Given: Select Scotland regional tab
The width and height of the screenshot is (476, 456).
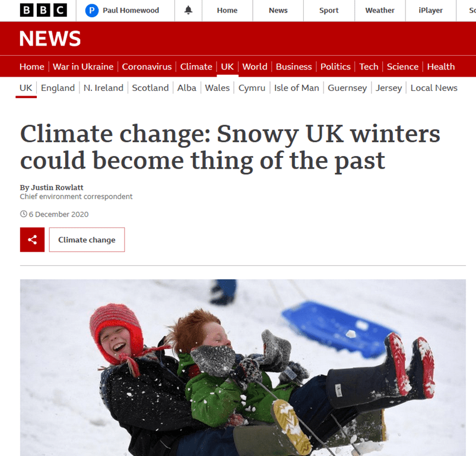Looking at the screenshot, I should tap(150, 88).
